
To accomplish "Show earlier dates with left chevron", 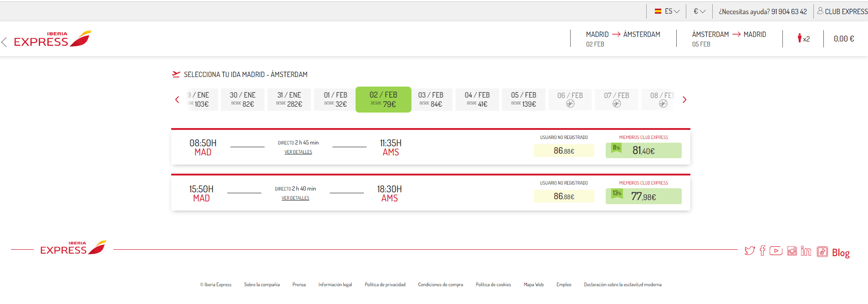I will point(177,99).
